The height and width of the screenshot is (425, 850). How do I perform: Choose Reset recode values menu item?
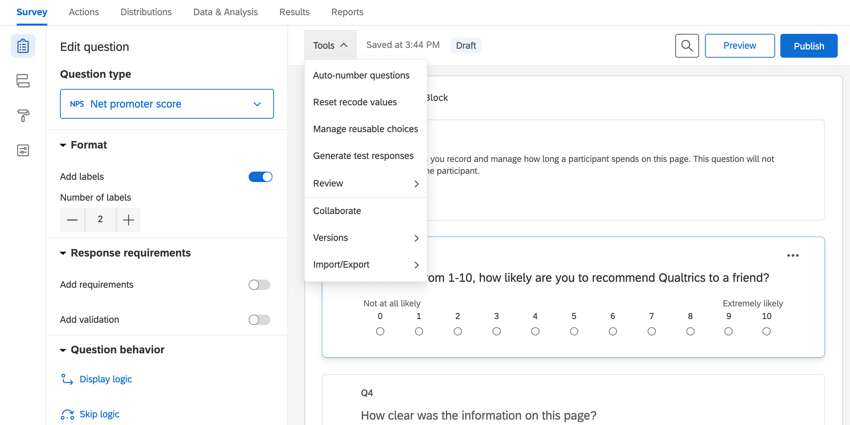point(366,102)
